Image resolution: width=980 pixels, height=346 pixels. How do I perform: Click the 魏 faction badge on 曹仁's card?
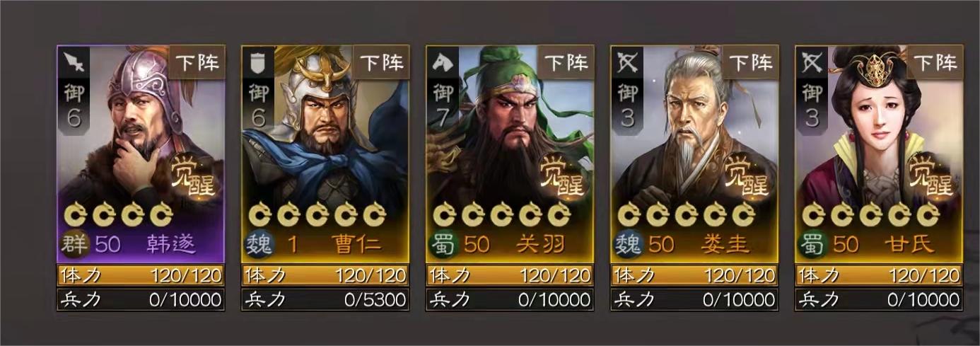point(259,244)
